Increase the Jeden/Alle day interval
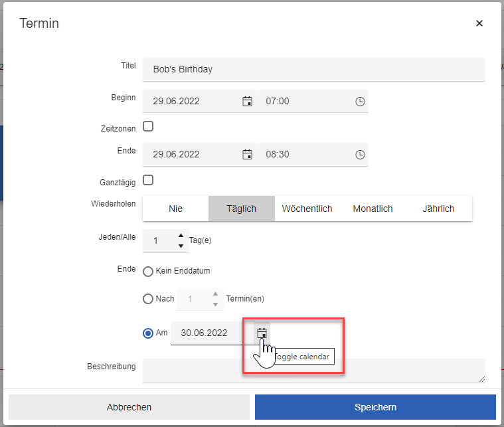This screenshot has width=504, height=427. coord(181,235)
